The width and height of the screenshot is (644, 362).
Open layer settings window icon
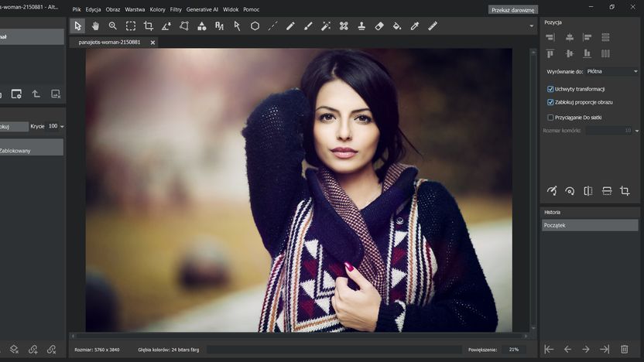point(16,94)
